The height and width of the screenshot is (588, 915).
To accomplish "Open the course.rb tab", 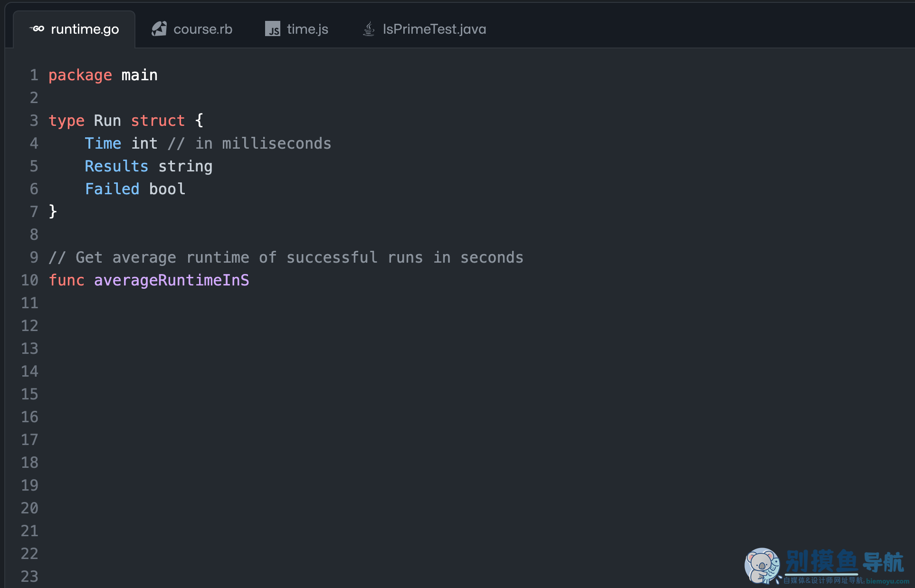I will (x=192, y=29).
